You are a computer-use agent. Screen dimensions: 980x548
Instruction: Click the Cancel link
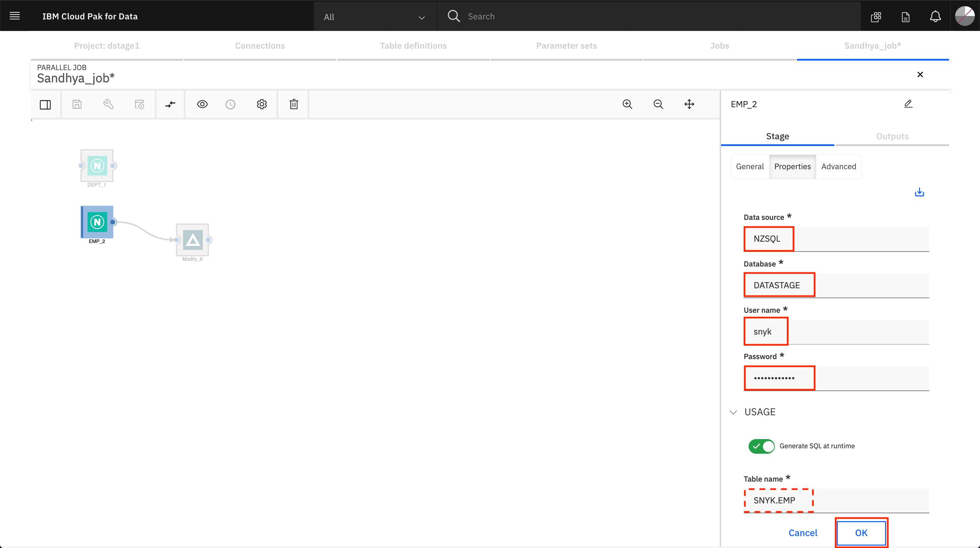coord(803,533)
